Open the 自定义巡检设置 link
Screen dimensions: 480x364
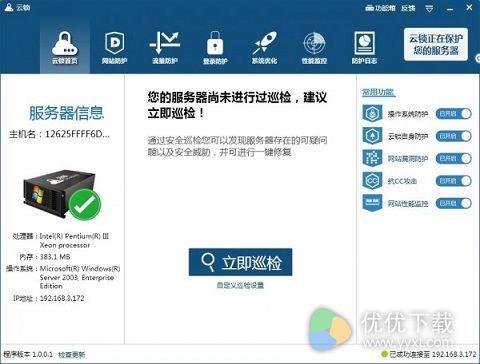click(240, 285)
